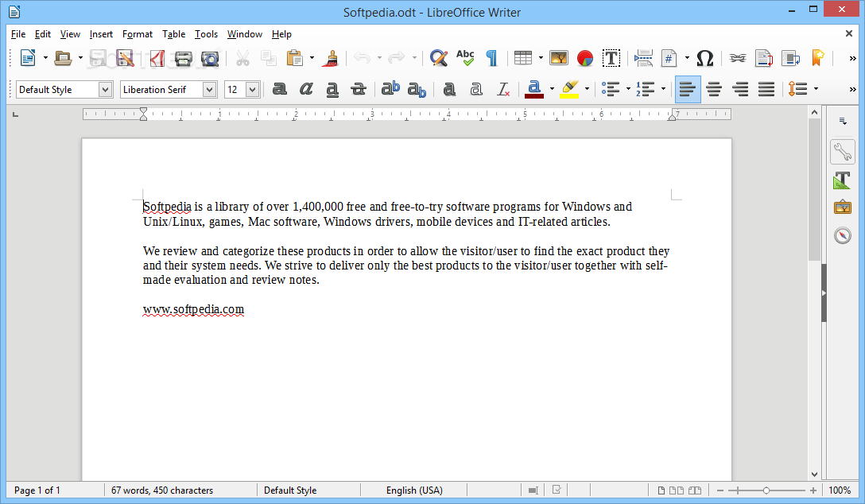This screenshot has width=865, height=504.
Task: Open special characters with the Omega icon
Action: (705, 58)
